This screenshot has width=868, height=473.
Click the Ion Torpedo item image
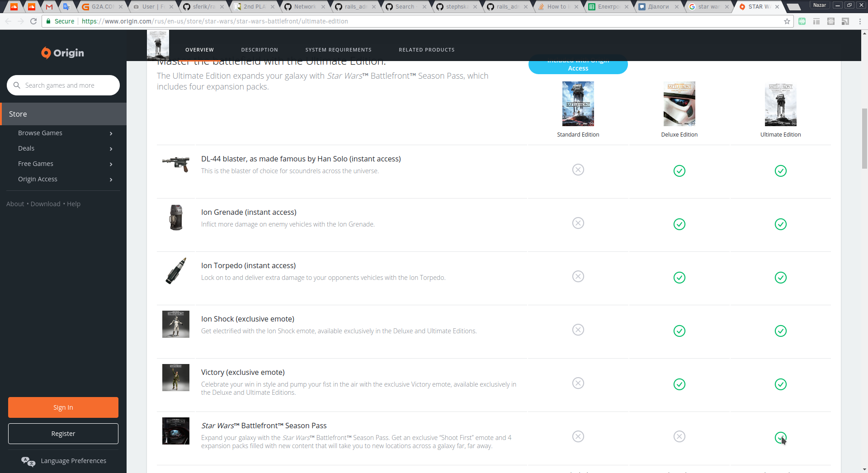click(176, 271)
